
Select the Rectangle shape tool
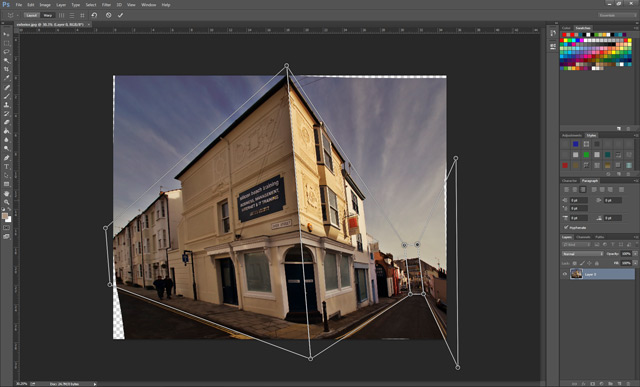coord(7,184)
